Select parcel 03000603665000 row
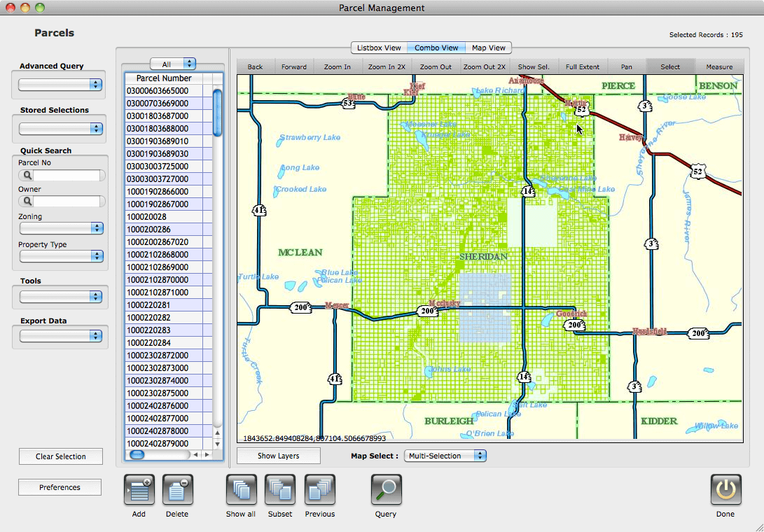The image size is (764, 532). point(169,90)
